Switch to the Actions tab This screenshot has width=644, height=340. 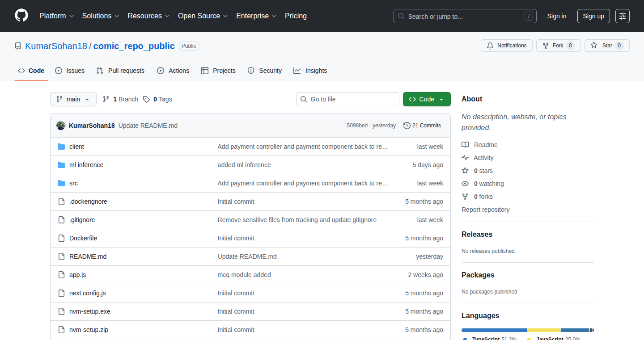pyautogui.click(x=173, y=71)
